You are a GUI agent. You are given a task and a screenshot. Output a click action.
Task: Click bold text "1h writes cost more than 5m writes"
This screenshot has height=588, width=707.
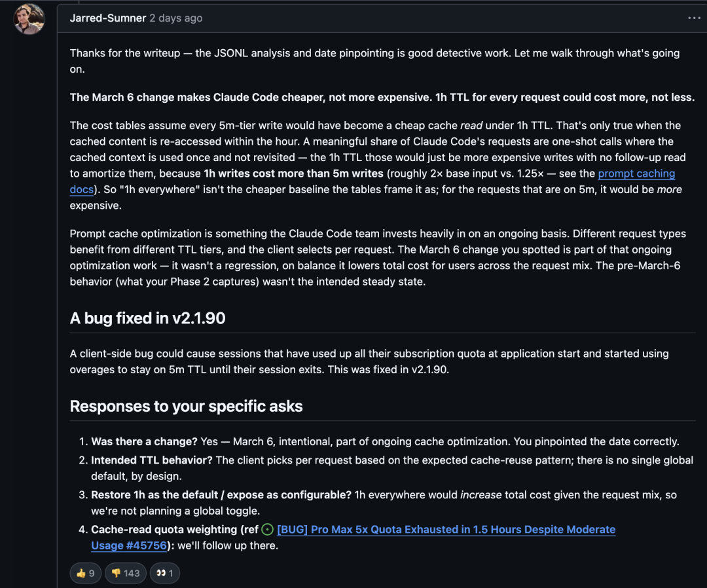tap(293, 174)
